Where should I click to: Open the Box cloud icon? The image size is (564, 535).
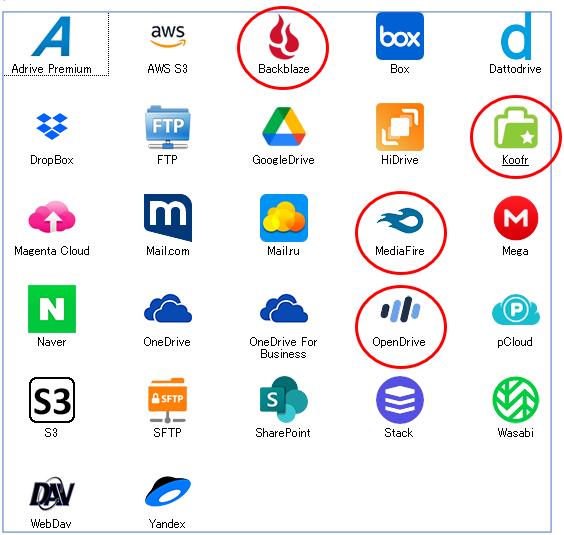pos(400,36)
